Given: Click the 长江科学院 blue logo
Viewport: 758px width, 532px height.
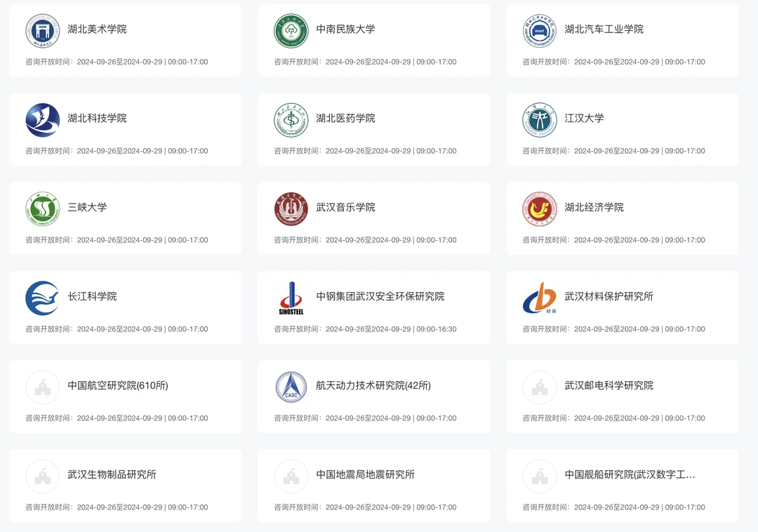Looking at the screenshot, I should [x=43, y=298].
